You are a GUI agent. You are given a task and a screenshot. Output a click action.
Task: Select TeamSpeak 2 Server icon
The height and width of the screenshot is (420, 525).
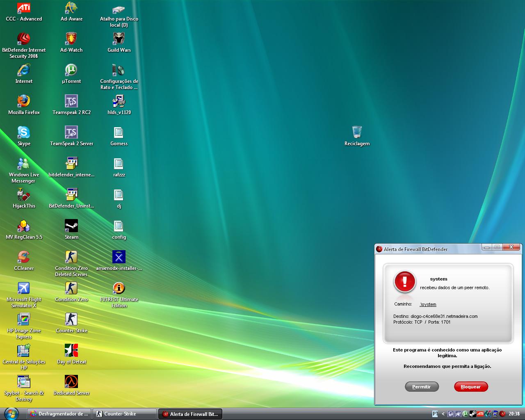coord(71,137)
